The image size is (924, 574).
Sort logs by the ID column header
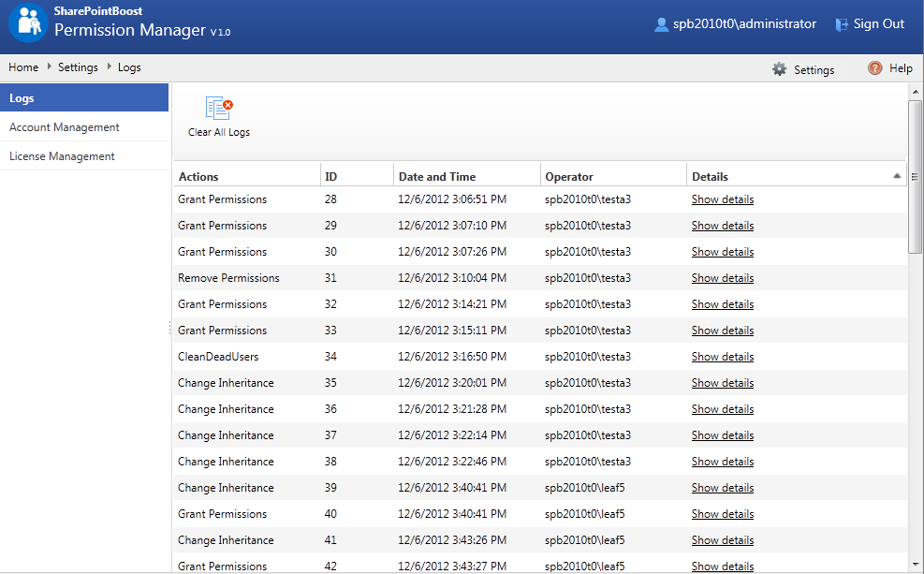click(x=330, y=176)
